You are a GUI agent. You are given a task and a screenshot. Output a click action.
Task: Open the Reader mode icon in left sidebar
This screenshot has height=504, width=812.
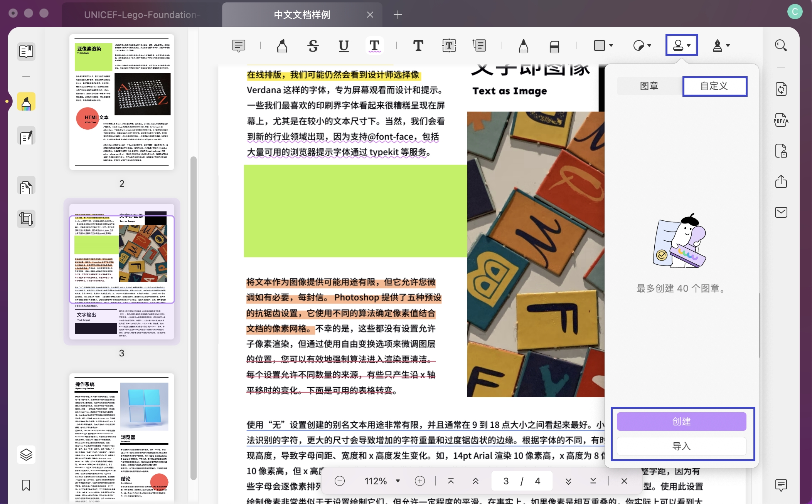[26, 51]
